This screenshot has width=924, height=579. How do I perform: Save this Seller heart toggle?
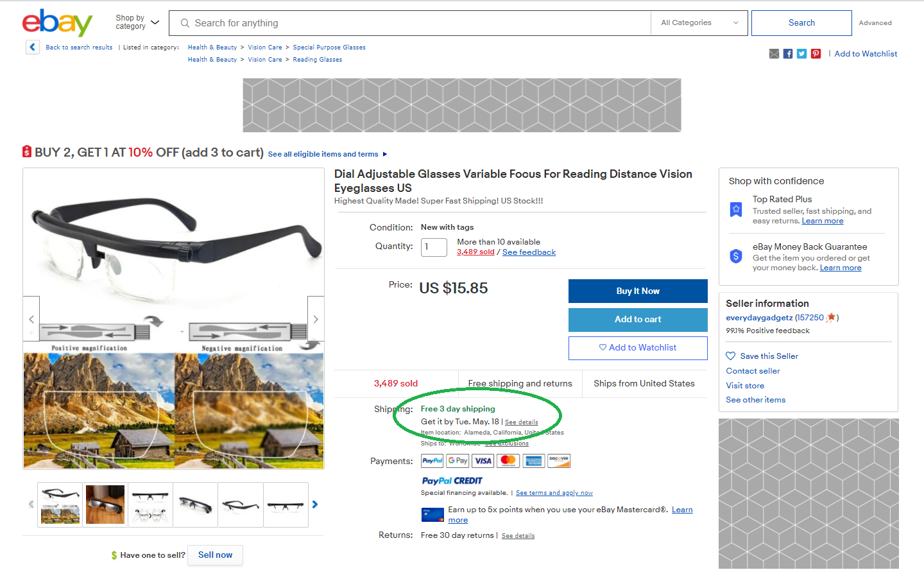point(731,356)
